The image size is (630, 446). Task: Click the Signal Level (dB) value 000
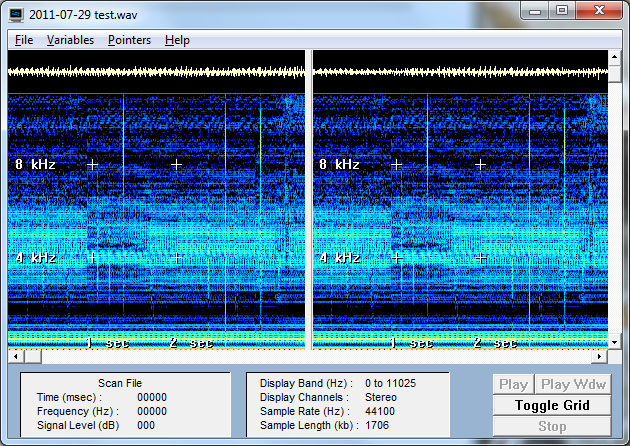point(146,426)
